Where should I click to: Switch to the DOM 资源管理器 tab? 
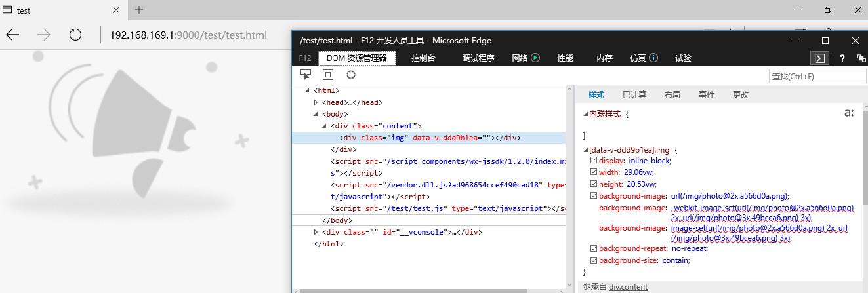tap(357, 58)
